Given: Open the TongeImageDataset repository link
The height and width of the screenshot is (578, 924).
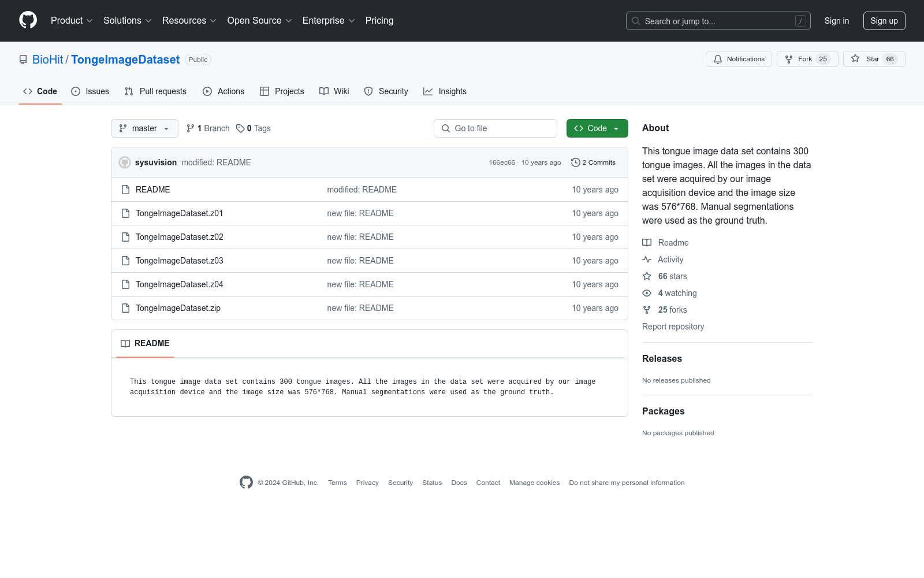Looking at the screenshot, I should [125, 60].
